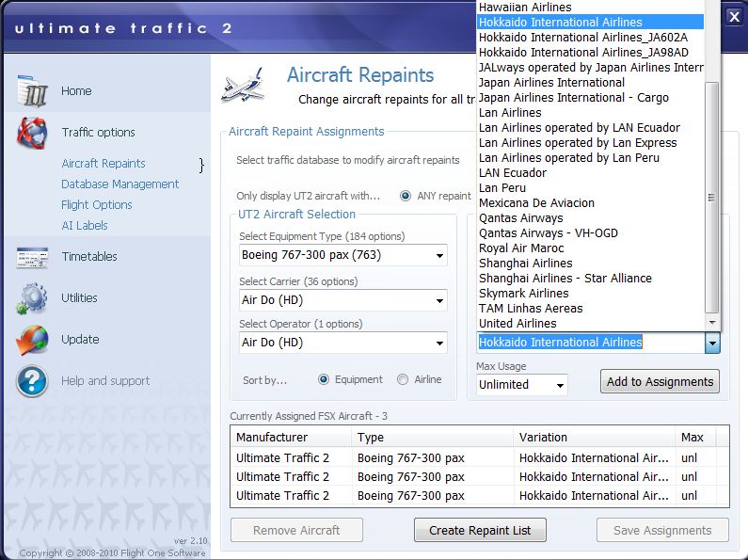
Task: Click the Update globe arrow icon
Action: pos(32,340)
